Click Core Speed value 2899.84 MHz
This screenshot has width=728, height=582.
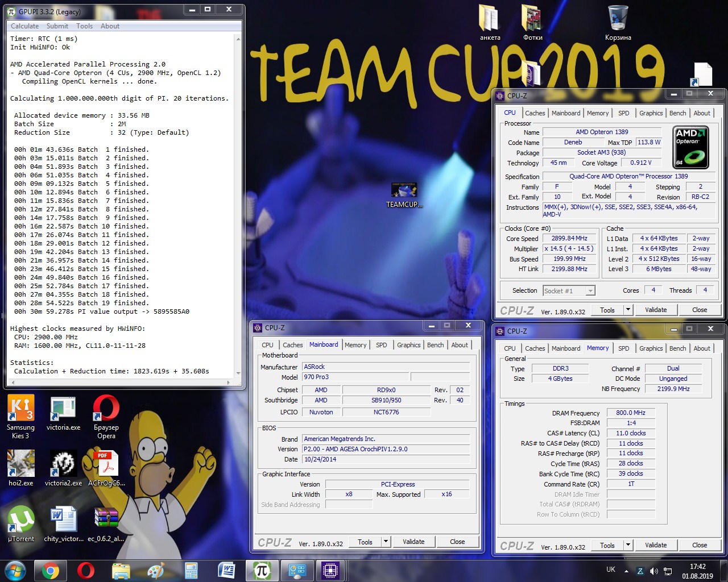[569, 238]
